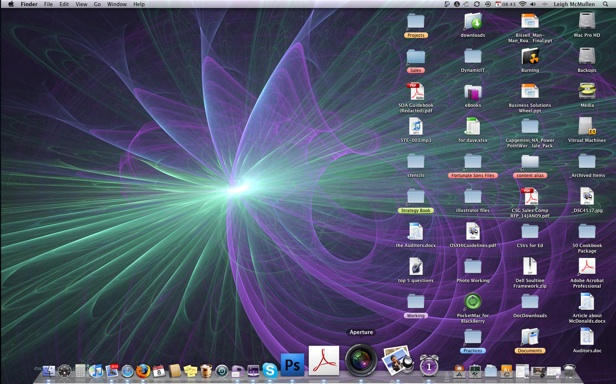Select the CSVs for Ed folder
616x384 pixels.
[x=530, y=231]
